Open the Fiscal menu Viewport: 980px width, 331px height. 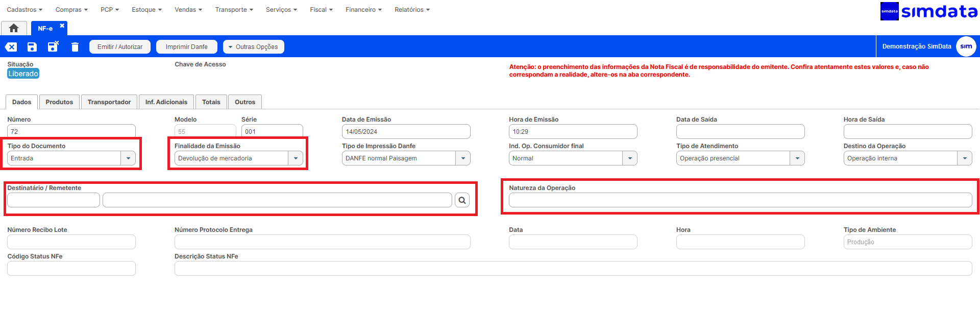[321, 10]
